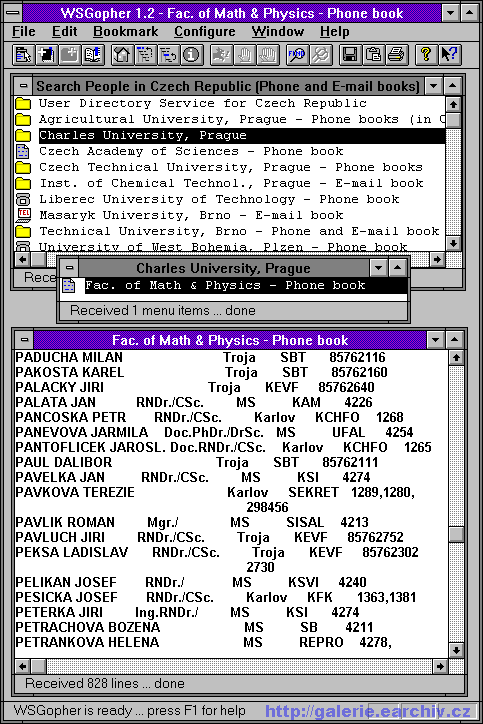Click the Find Again magnifier icon

(320, 55)
